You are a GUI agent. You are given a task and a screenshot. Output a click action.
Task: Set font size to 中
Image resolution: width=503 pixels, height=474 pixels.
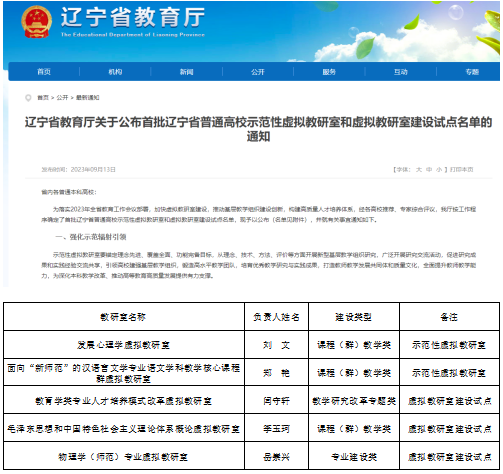(x=429, y=170)
